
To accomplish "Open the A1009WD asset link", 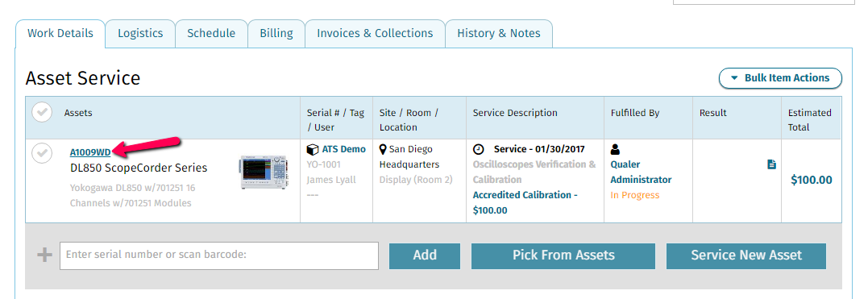I will [90, 152].
